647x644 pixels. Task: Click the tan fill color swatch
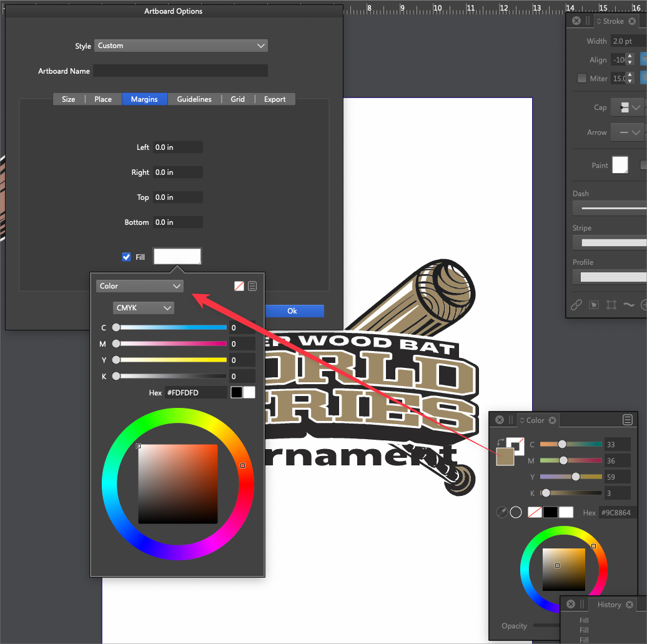(504, 457)
